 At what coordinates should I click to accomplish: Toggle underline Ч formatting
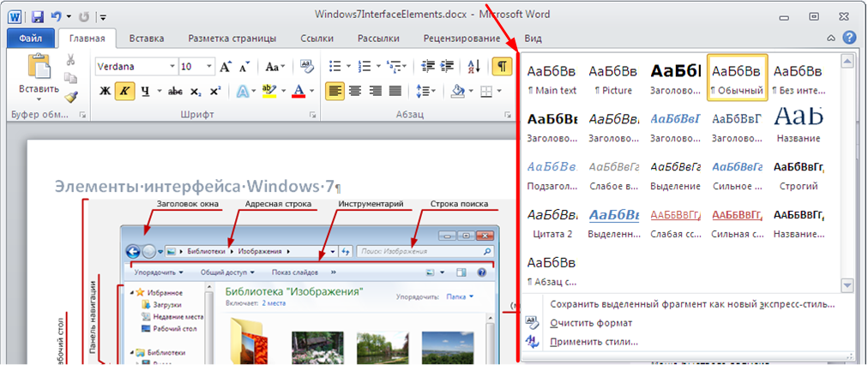(146, 91)
